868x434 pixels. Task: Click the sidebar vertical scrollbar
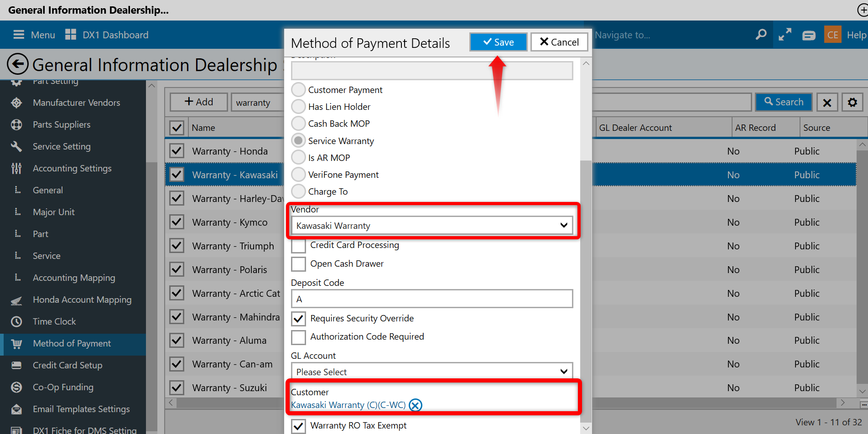coord(151,296)
